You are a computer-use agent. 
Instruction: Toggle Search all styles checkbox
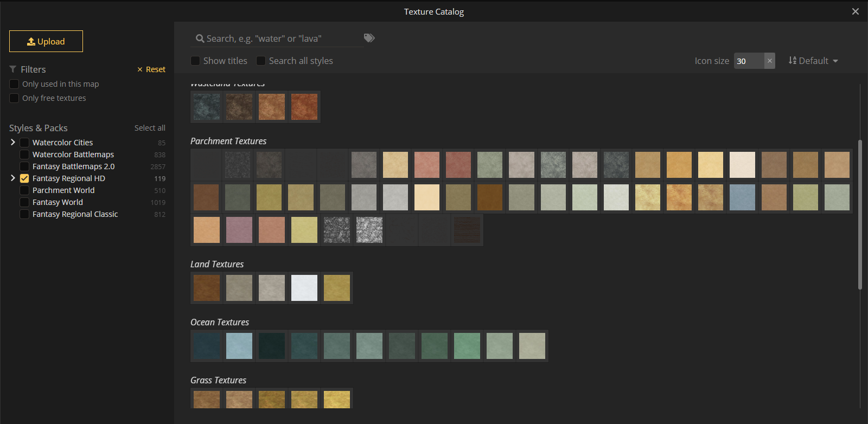(x=261, y=61)
